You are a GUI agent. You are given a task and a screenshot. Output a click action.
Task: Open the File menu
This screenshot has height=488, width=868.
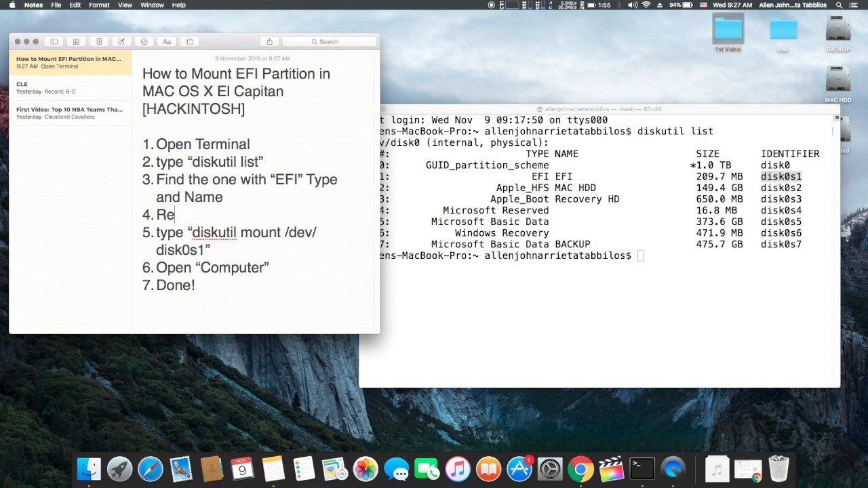(x=56, y=5)
